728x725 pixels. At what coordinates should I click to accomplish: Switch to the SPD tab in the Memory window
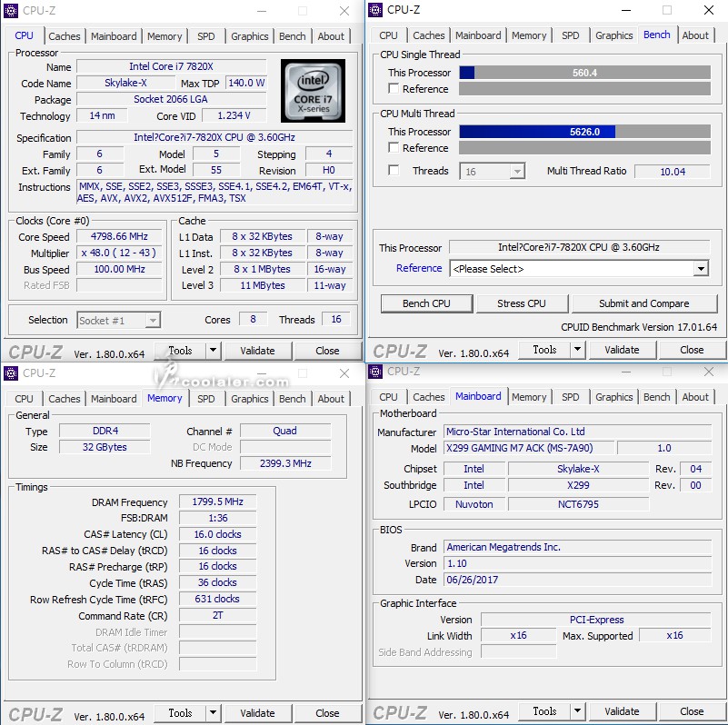(x=206, y=399)
